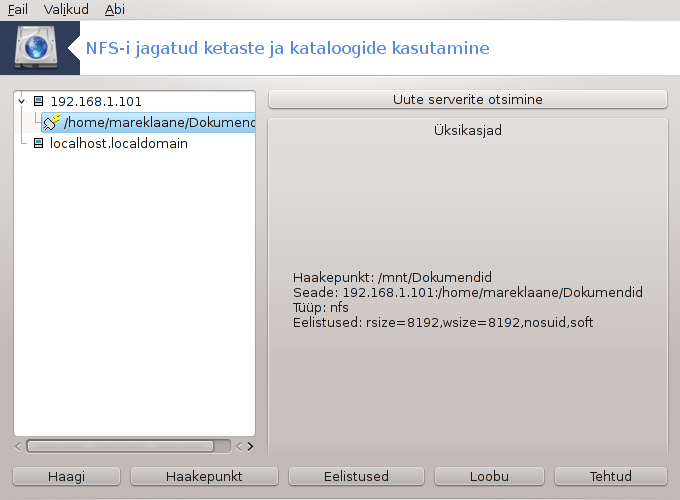Open the Eelistused options dialog
Screen dimensions: 680x500
tap(356, 476)
